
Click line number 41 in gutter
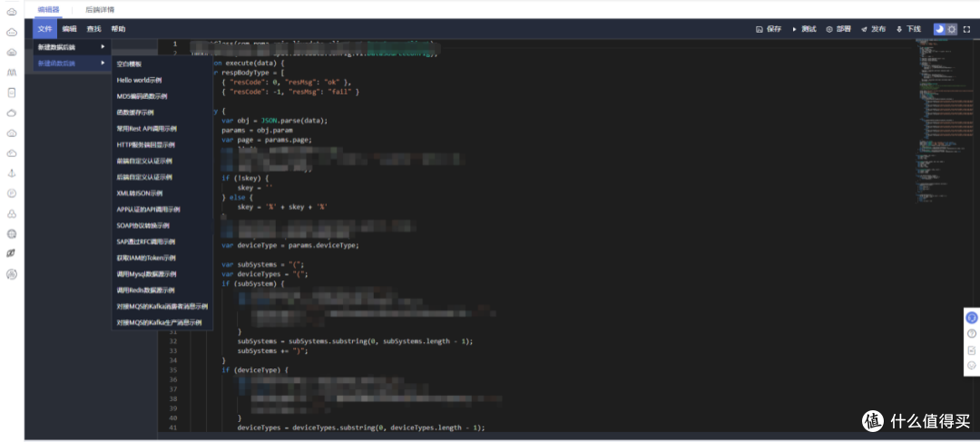click(x=173, y=427)
